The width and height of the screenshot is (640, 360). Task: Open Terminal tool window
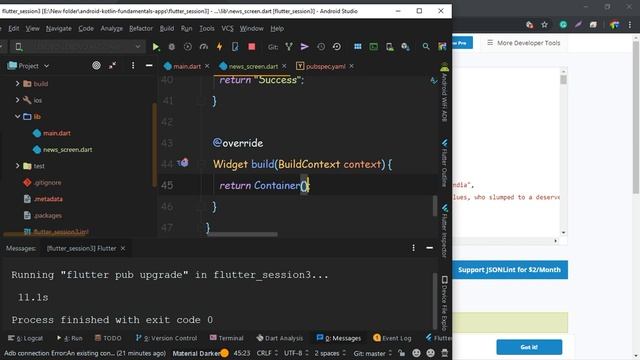click(x=227, y=338)
